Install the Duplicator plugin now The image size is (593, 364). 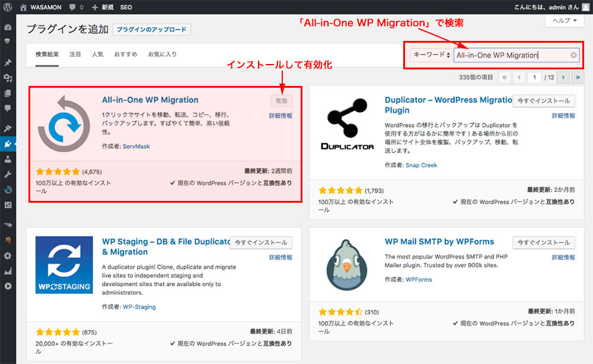point(543,101)
